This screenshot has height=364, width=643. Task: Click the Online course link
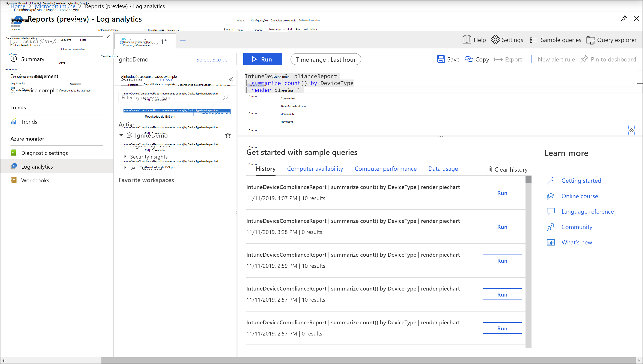pos(580,196)
